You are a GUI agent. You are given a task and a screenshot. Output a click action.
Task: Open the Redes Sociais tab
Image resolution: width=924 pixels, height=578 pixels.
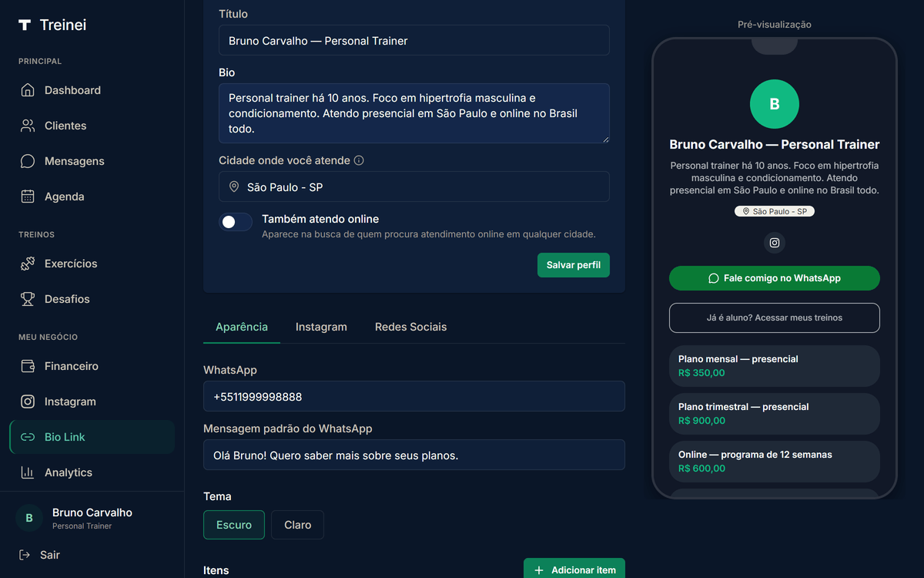410,327
